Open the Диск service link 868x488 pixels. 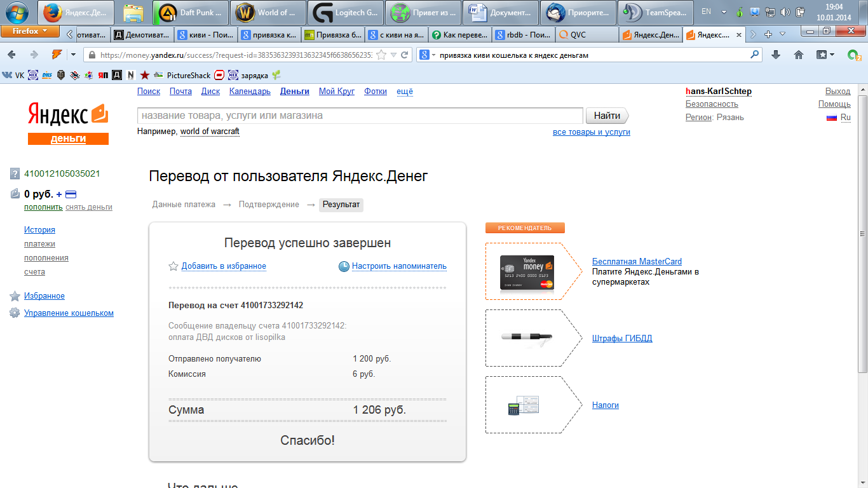pyautogui.click(x=210, y=91)
